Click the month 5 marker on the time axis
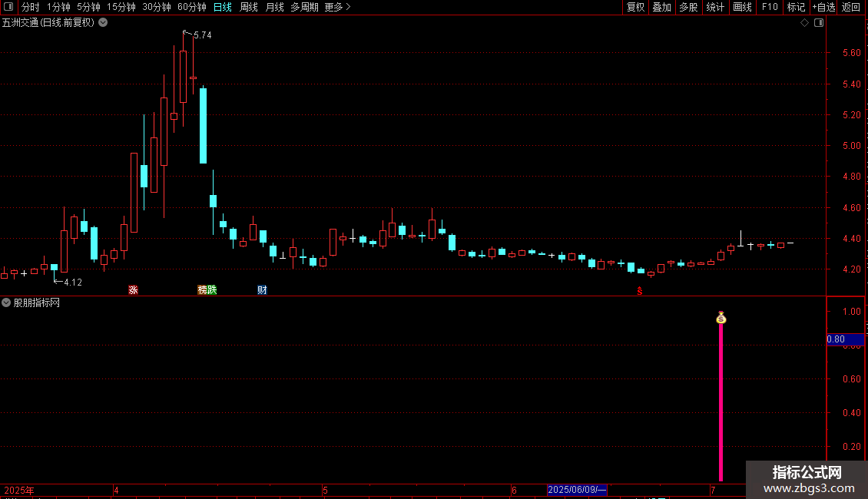This screenshot has width=868, height=499. coord(326,490)
